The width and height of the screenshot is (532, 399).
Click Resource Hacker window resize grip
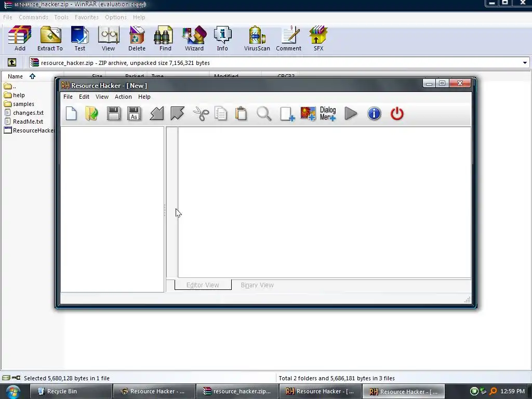(467, 299)
